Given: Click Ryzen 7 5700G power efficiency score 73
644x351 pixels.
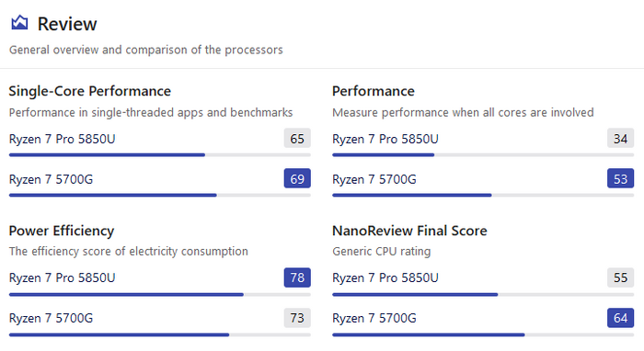Looking at the screenshot, I should 297,317.
